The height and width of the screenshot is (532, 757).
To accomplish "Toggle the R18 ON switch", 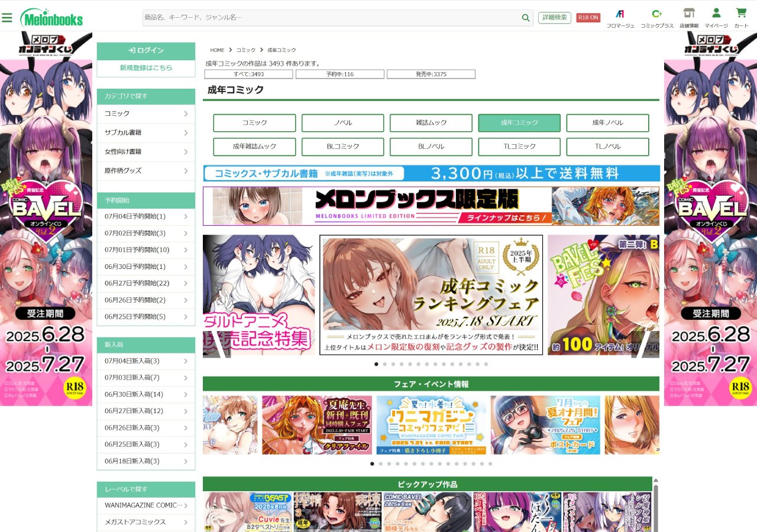I will click(588, 18).
